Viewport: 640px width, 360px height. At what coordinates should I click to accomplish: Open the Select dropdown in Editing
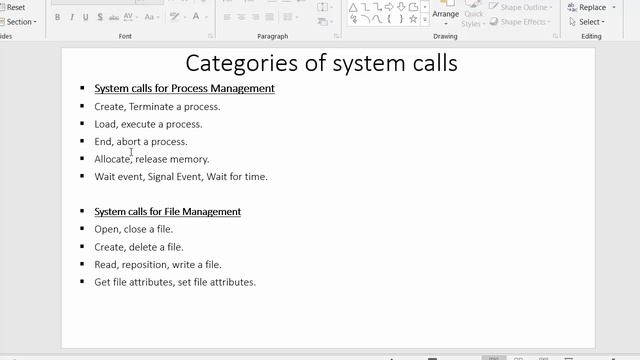587,22
